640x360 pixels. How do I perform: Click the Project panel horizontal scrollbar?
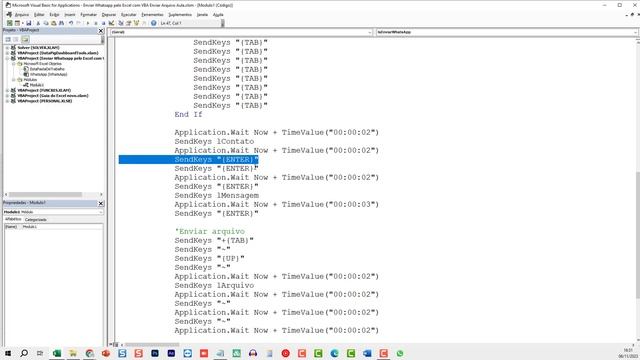coord(45,194)
